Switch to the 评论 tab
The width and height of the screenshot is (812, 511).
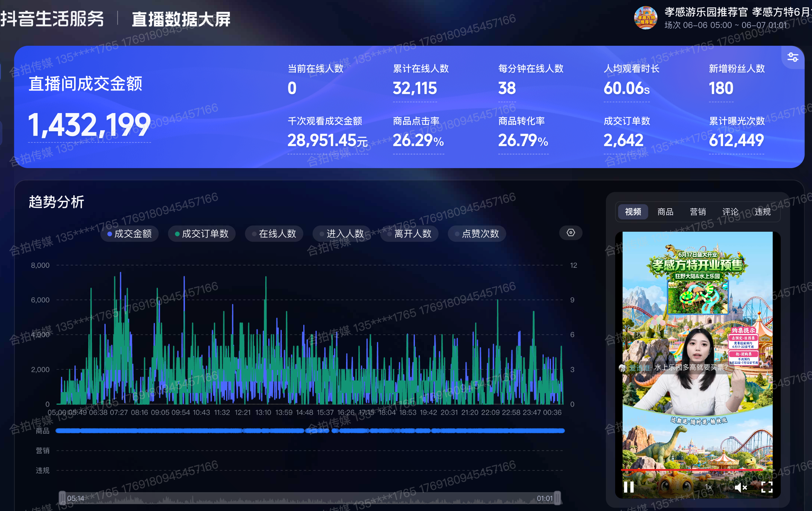(730, 212)
